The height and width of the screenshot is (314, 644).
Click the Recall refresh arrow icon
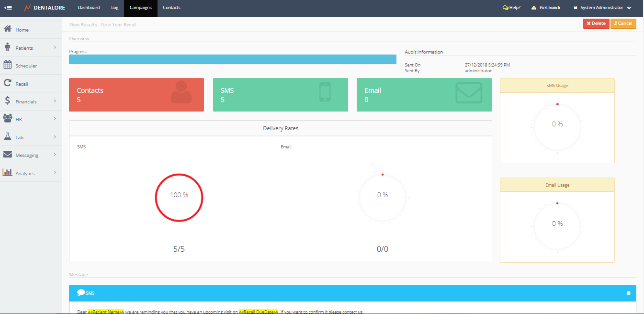point(8,83)
